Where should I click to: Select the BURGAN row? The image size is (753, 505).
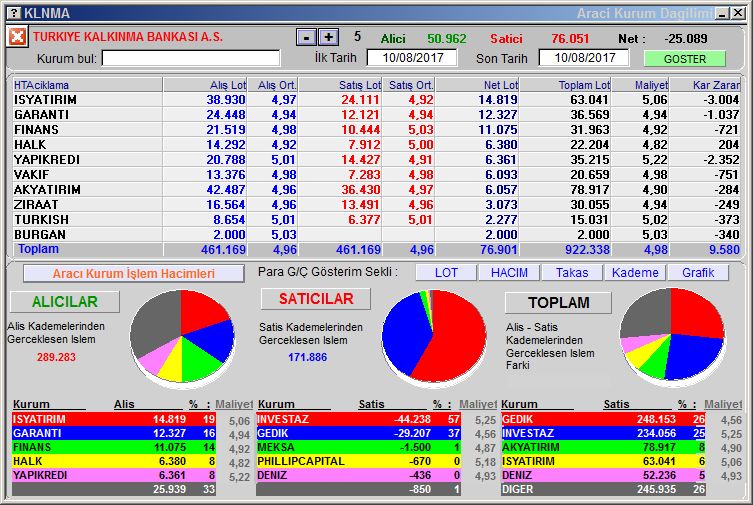(x=376, y=234)
